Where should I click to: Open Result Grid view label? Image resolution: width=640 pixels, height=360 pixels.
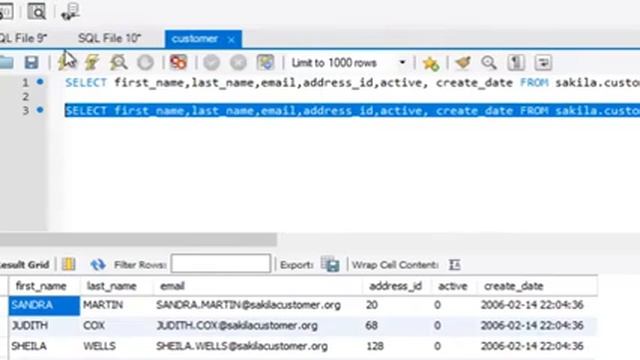pos(24,264)
